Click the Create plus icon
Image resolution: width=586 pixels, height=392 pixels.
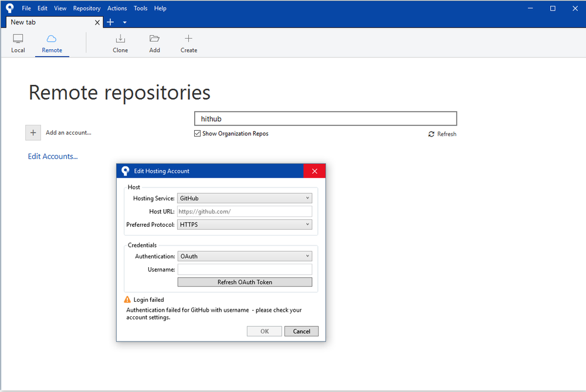(188, 39)
